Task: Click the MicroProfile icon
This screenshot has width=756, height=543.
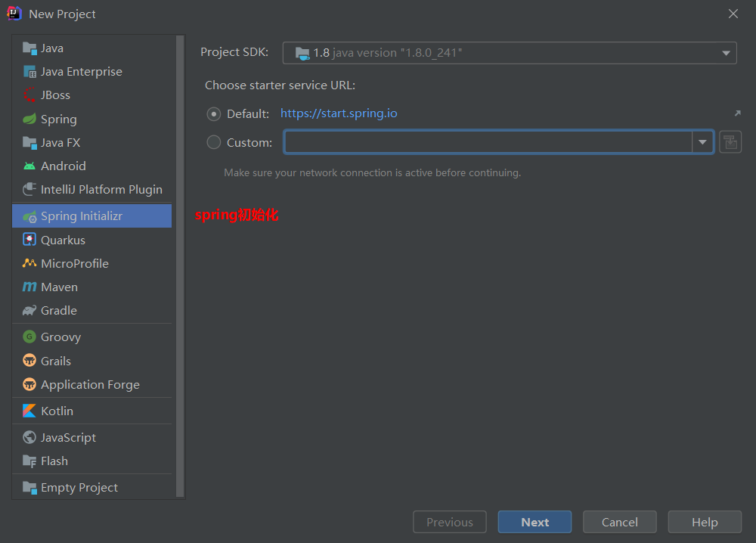Action: [x=29, y=263]
